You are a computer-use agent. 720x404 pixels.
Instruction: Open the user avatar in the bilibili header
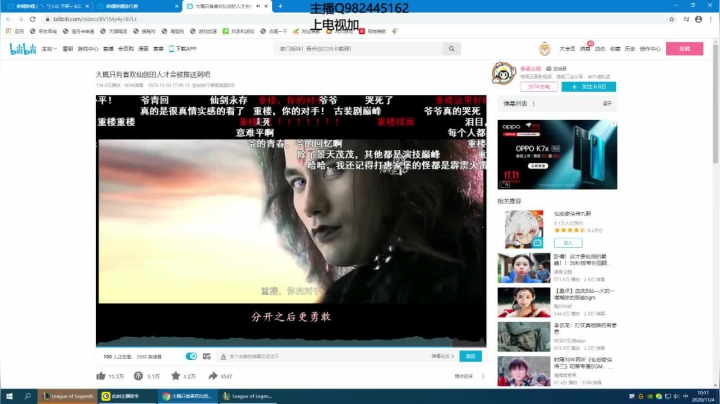[x=545, y=49]
